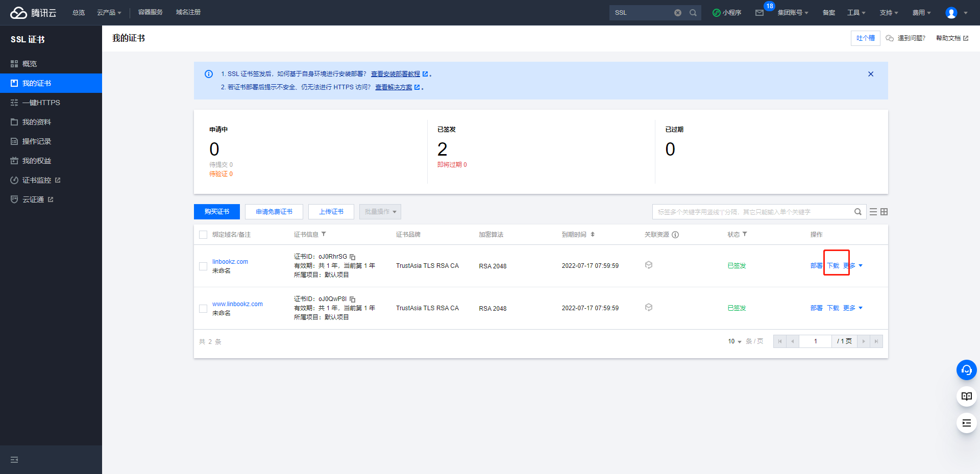The height and width of the screenshot is (474, 980).
Task: Open the Mini Program (小程序) link
Action: tap(727, 13)
